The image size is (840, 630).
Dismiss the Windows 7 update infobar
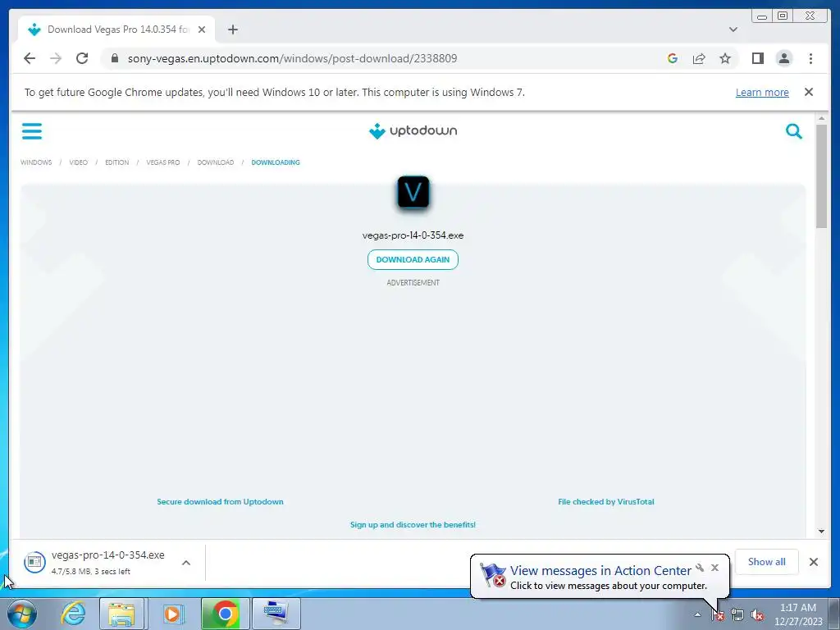(808, 92)
